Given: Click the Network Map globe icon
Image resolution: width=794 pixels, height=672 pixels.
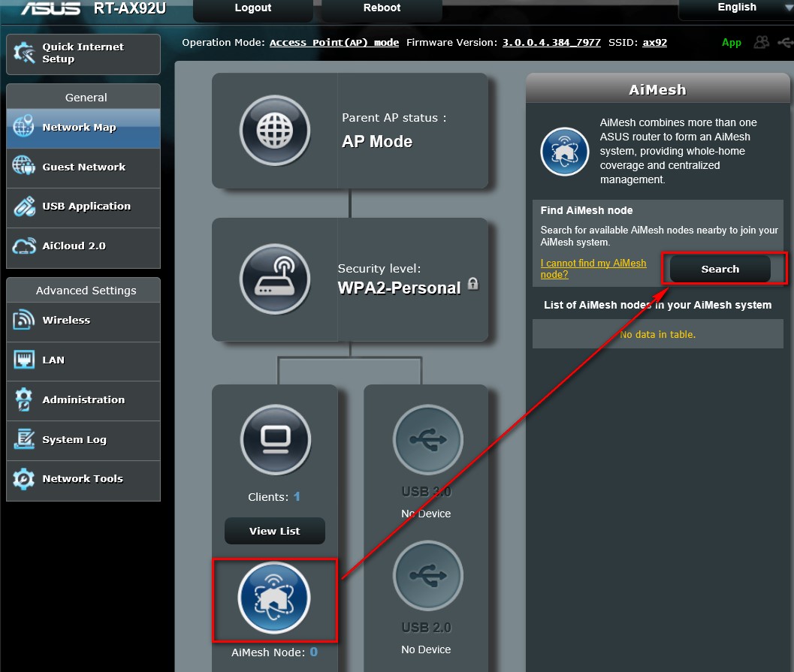Looking at the screenshot, I should (23, 126).
